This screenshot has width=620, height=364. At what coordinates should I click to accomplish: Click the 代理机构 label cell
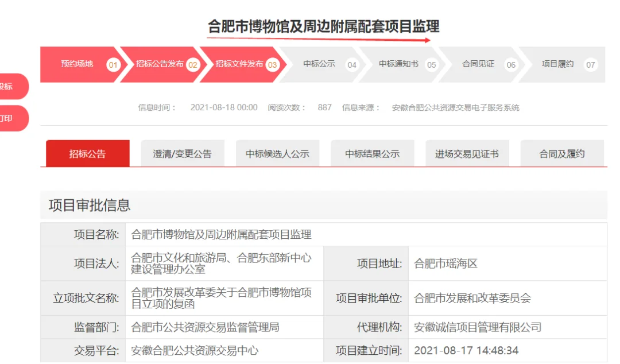pyautogui.click(x=366, y=327)
